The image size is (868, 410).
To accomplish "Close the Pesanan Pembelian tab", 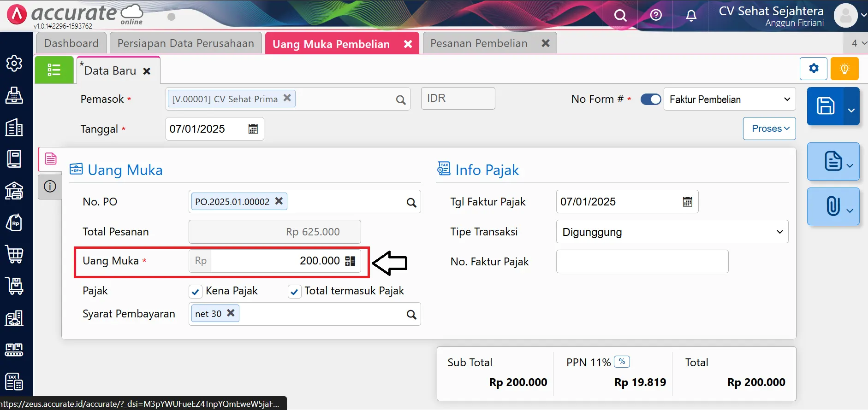I will tap(546, 43).
